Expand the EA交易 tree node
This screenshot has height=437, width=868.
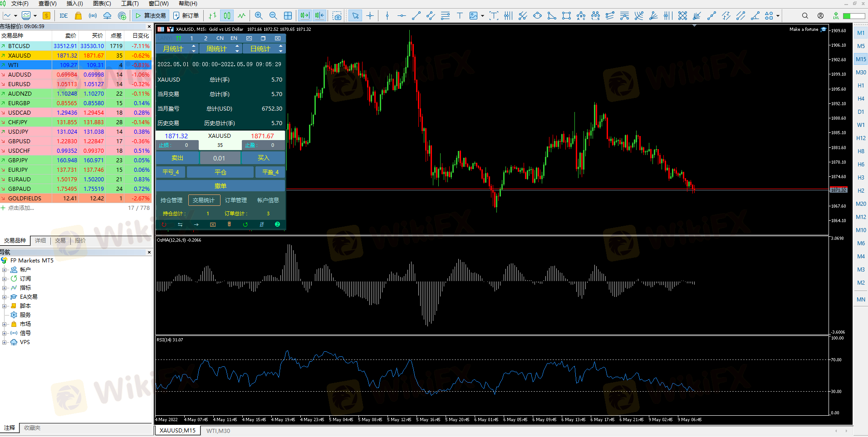click(x=5, y=297)
